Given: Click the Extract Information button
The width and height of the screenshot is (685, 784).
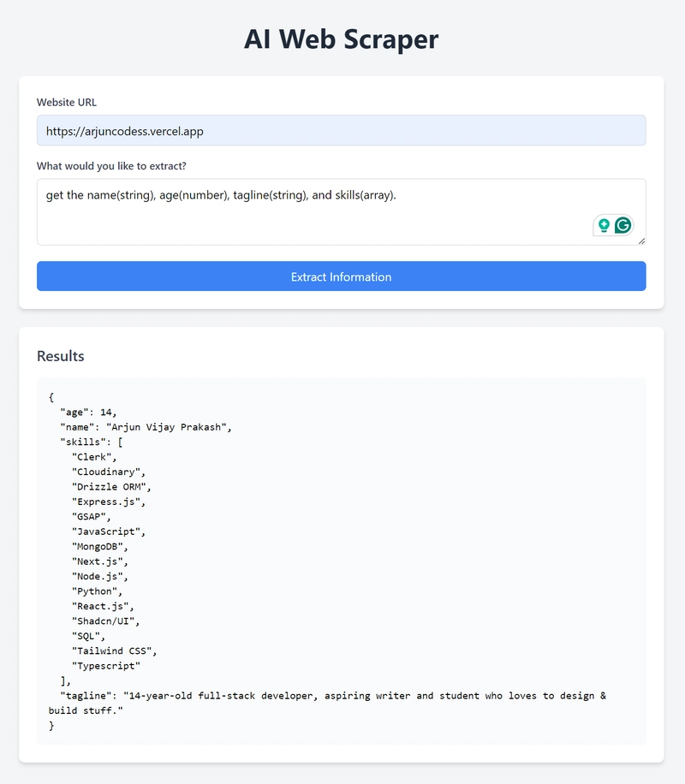Looking at the screenshot, I should click(x=342, y=276).
